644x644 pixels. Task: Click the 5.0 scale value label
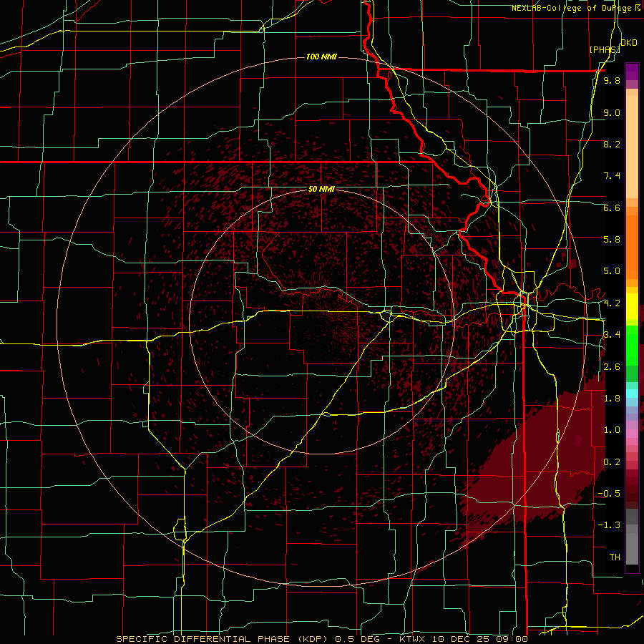pyautogui.click(x=612, y=271)
